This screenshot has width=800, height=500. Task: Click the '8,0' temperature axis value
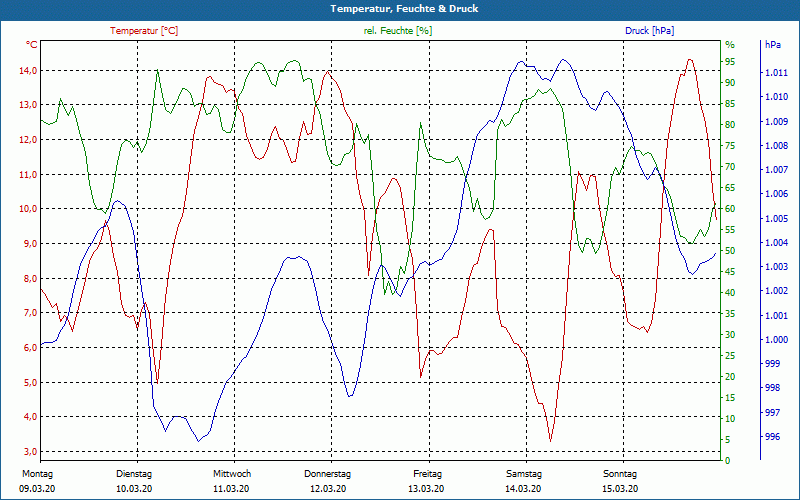coord(30,279)
